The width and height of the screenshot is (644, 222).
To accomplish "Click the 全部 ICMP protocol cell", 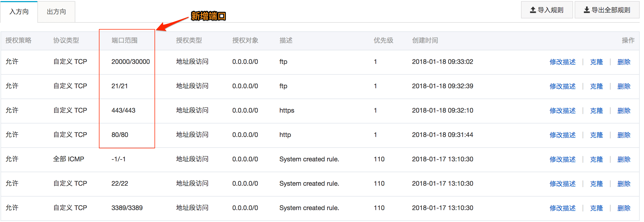I will [69, 159].
